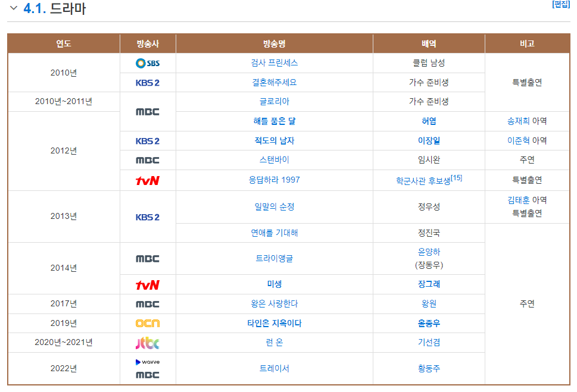Viewport: 577px width, 392px height.
Task: Open the 송재희 actor link
Action: pos(518,121)
